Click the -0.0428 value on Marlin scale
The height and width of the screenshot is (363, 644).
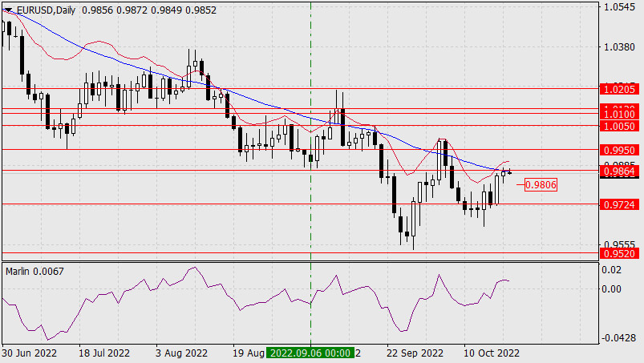pos(621,338)
